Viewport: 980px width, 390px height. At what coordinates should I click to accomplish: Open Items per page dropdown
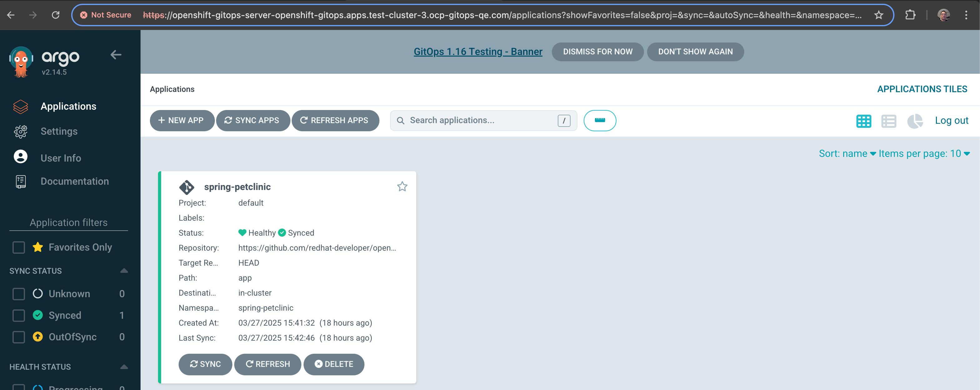tap(924, 153)
